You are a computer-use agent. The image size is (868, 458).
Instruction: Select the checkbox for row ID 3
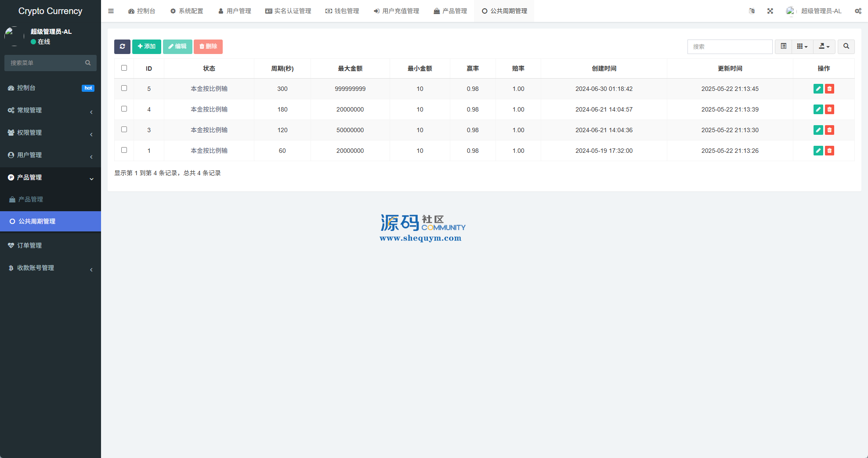124,130
